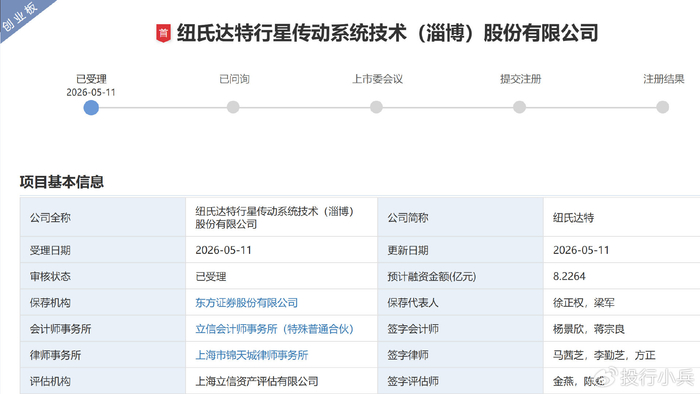This screenshot has height=394, width=700.
Task: Click the 创业板 corner ribbon label
Action: tap(20, 17)
